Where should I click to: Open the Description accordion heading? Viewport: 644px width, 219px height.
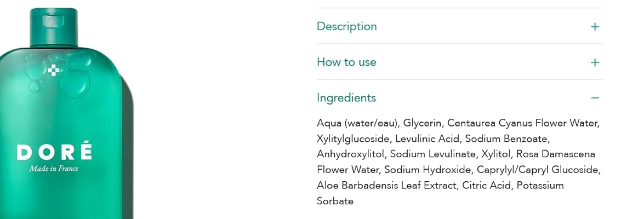[346, 26]
